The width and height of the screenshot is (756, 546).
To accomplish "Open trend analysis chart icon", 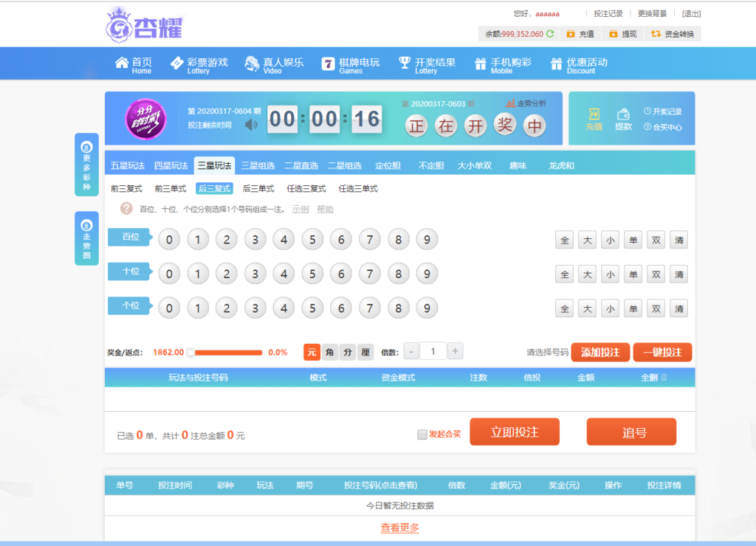I will [510, 103].
